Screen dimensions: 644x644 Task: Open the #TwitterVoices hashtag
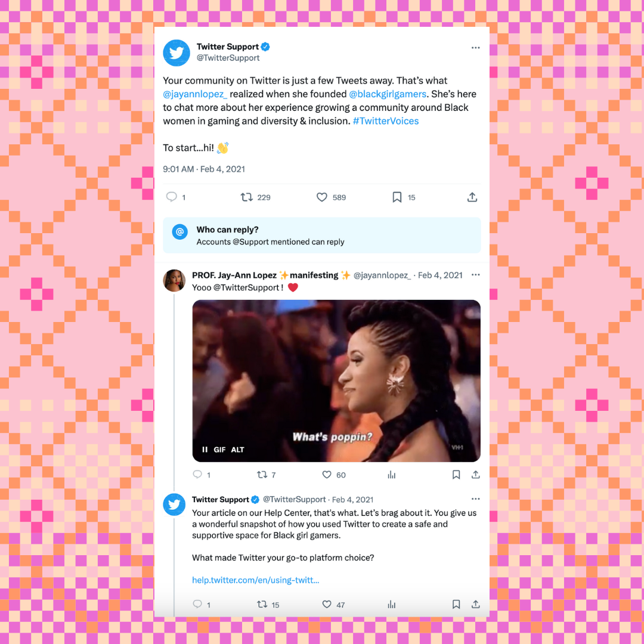tap(386, 120)
